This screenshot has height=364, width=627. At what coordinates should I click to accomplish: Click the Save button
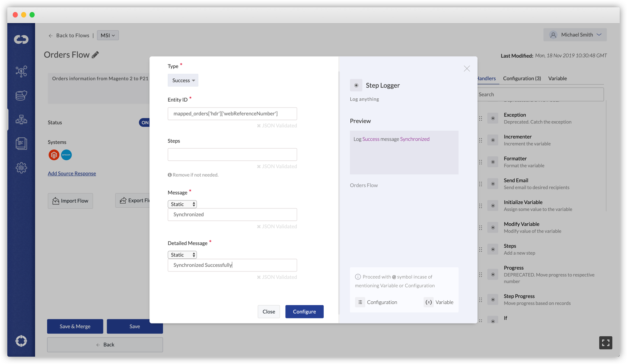pos(135,326)
